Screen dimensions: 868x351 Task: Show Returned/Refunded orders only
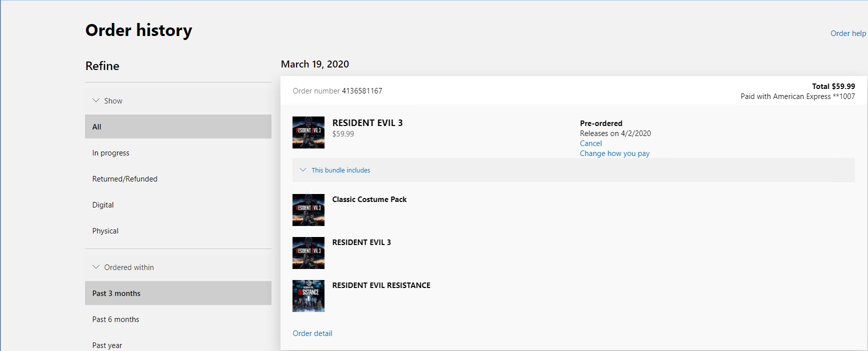[124, 179]
